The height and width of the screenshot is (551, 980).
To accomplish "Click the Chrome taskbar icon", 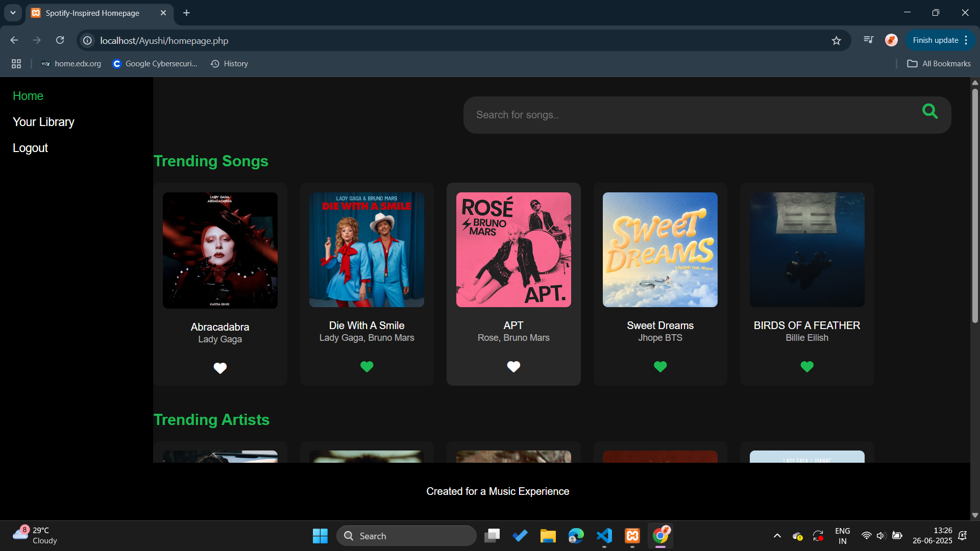I will pyautogui.click(x=660, y=536).
